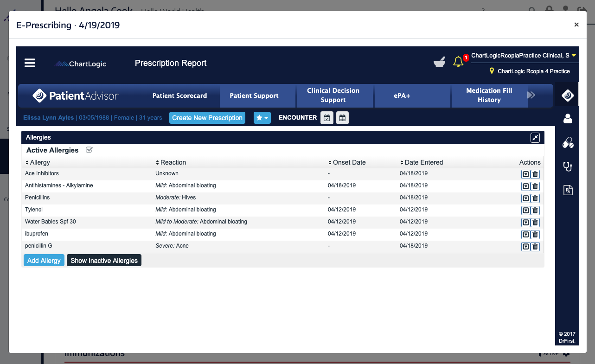595x364 pixels.
Task: Open the bell notifications icon
Action: pos(458,62)
